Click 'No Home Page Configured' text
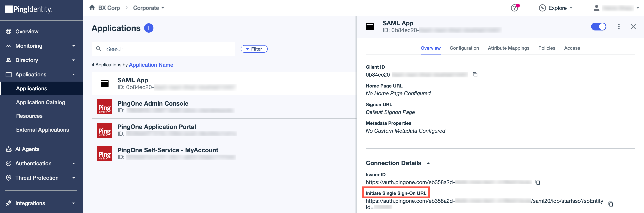Screen dimensions: 644x213 click(x=398, y=93)
